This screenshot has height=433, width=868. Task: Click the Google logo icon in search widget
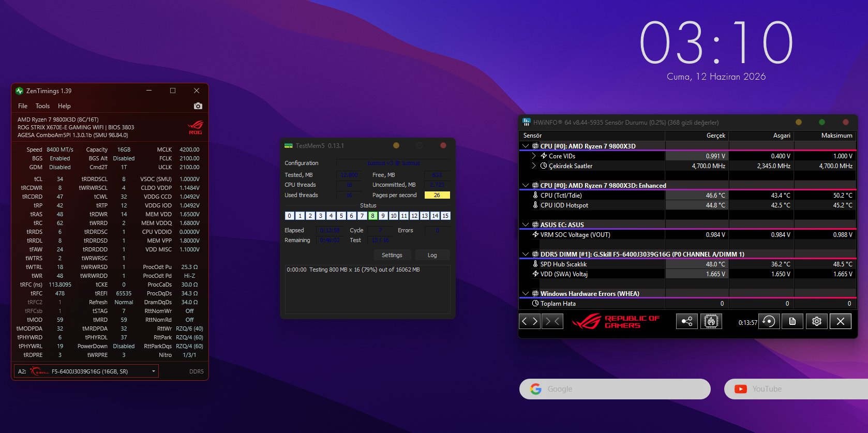pyautogui.click(x=536, y=389)
